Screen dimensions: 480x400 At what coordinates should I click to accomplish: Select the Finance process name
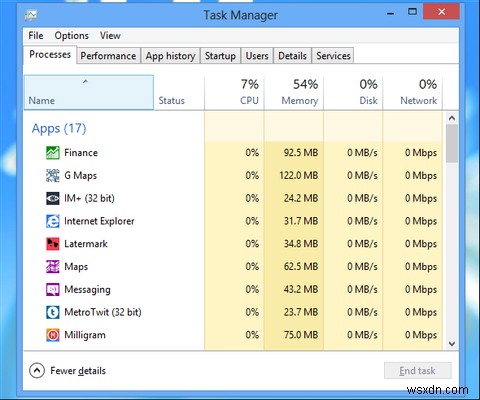pos(81,153)
